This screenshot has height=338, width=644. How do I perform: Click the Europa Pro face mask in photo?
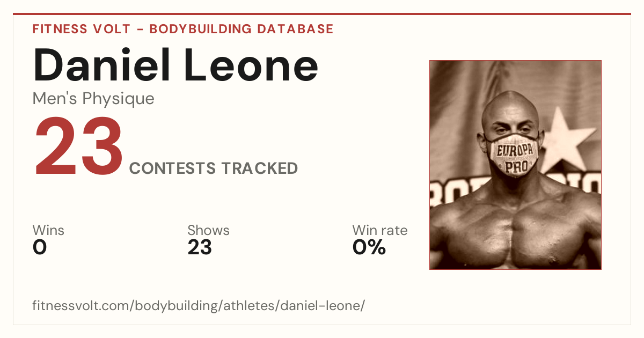514,155
